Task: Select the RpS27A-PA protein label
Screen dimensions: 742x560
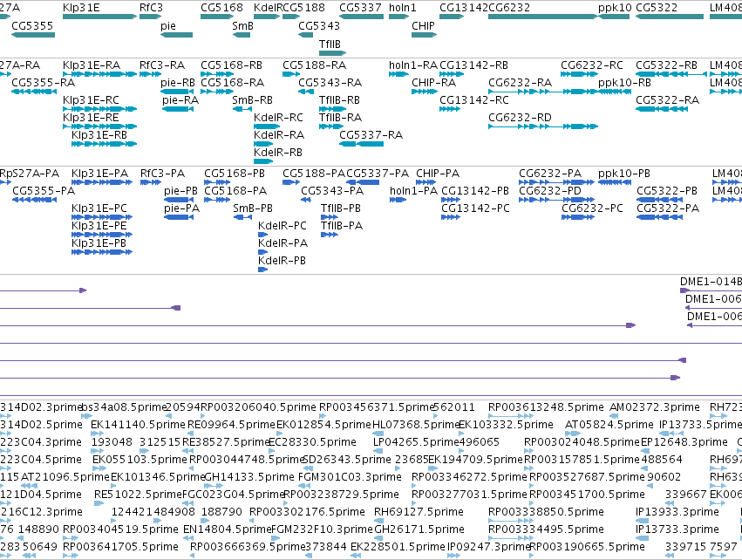Action: pos(30,174)
